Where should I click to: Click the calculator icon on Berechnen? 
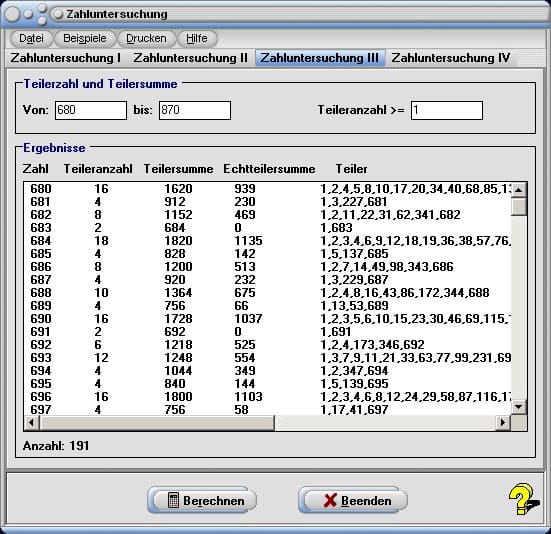tap(173, 500)
